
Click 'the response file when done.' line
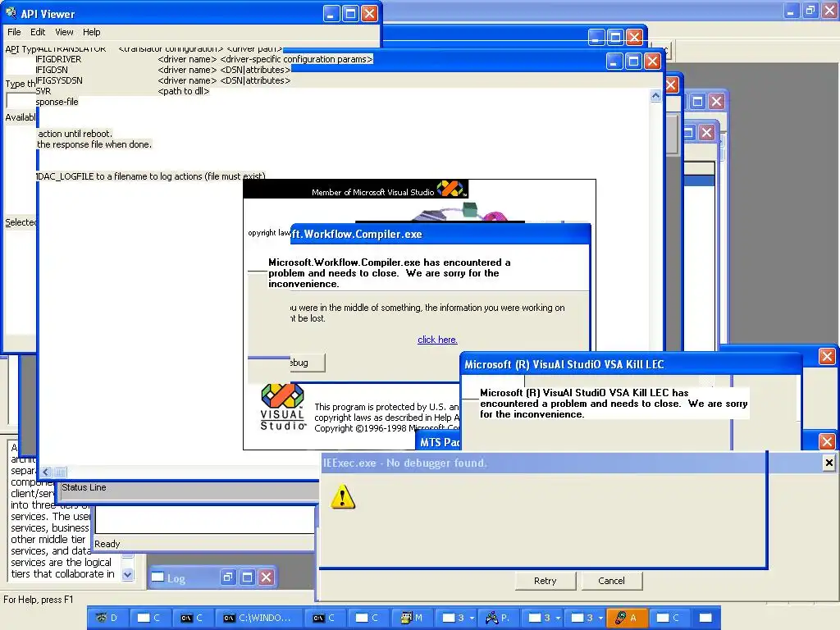coord(94,144)
